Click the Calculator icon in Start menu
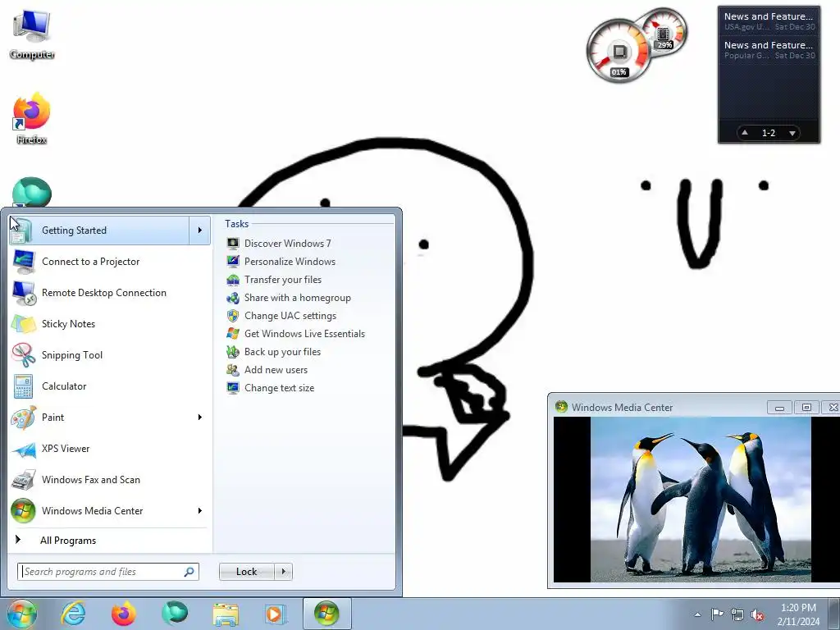The image size is (840, 630). (24, 386)
